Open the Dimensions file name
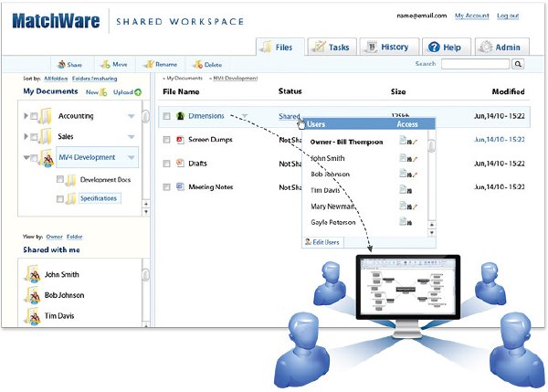 206,116
